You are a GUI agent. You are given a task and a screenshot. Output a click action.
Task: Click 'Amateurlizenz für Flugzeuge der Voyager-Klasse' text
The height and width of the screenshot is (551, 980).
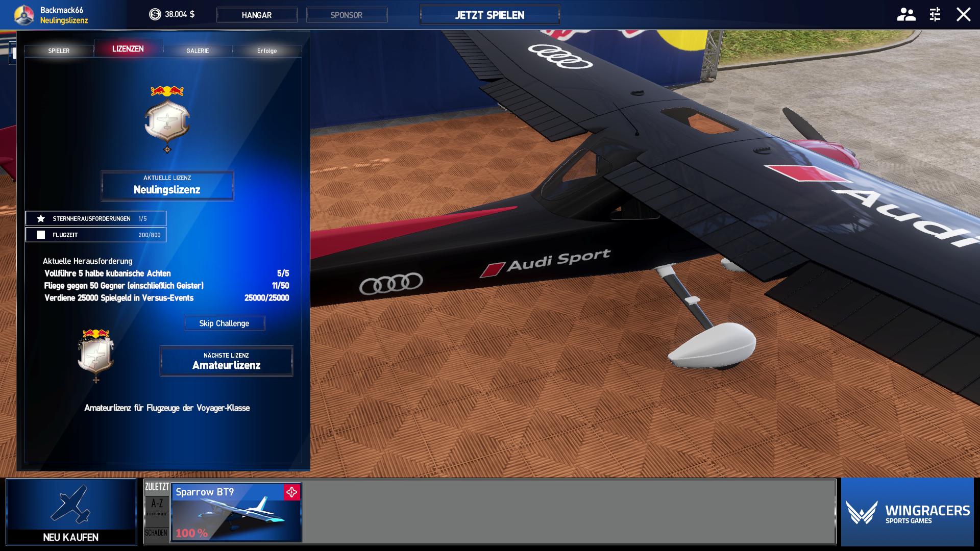pyautogui.click(x=167, y=408)
